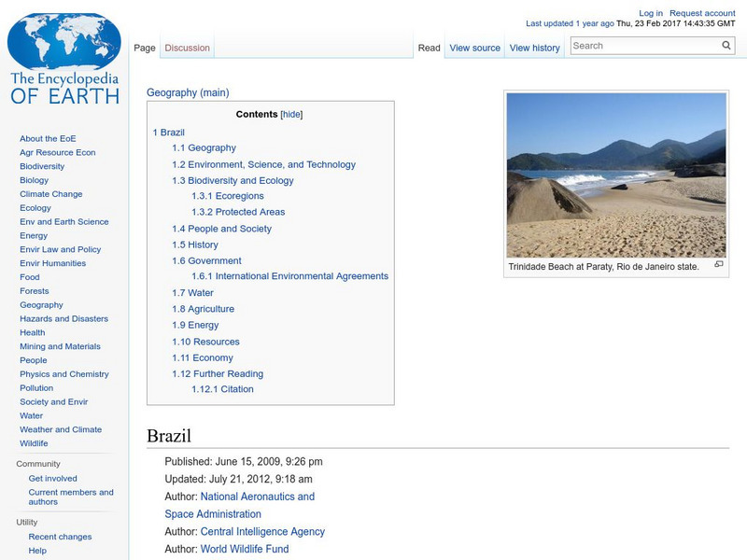Go to 1.12 Further Reading

[218, 374]
